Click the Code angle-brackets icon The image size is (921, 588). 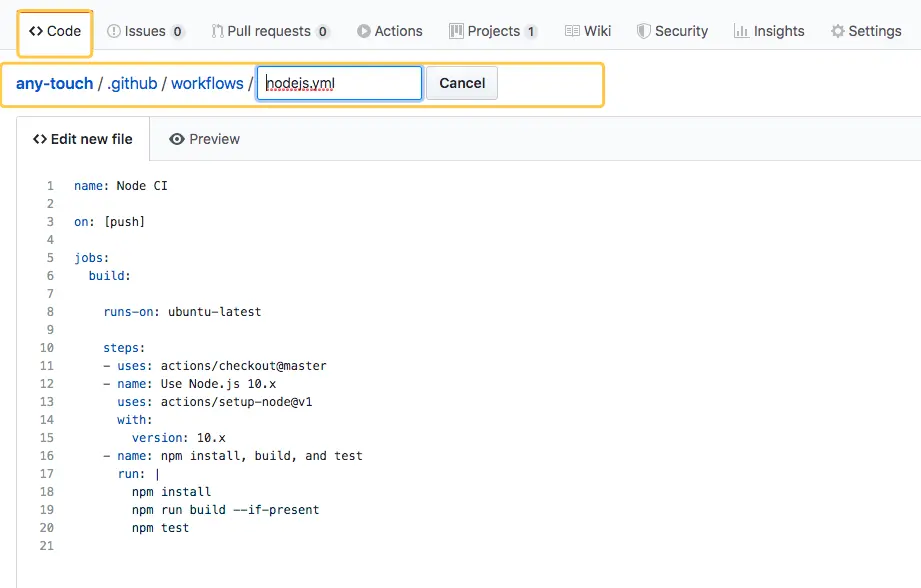click(x=36, y=31)
